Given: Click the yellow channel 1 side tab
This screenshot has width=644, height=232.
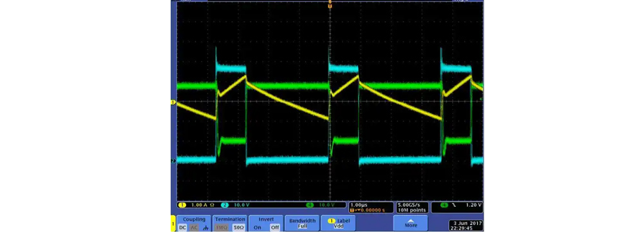Looking at the screenshot, I should coord(173,223).
